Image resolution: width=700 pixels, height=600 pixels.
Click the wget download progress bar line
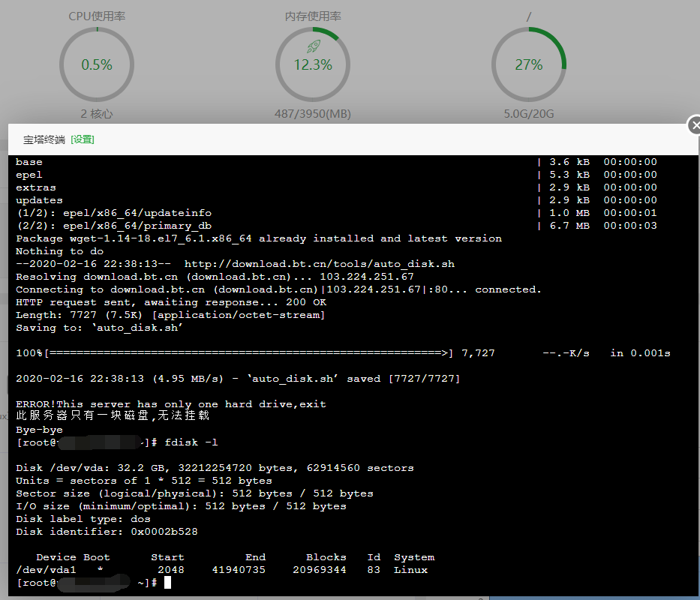pos(343,353)
